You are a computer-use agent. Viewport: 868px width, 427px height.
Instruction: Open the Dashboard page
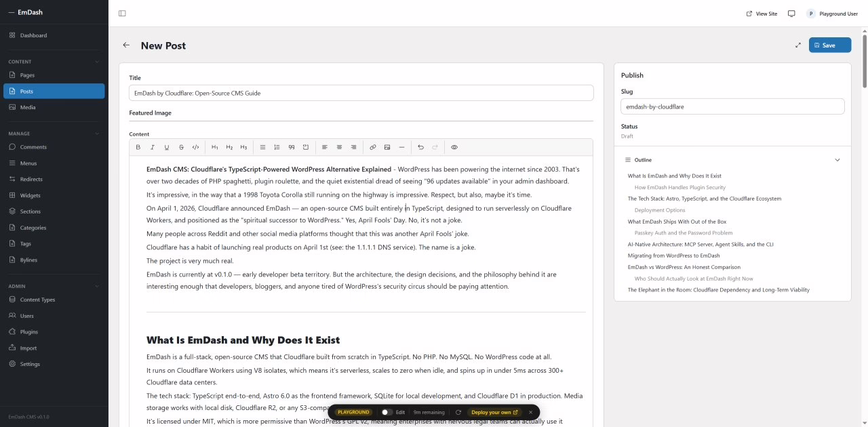[x=54, y=35]
